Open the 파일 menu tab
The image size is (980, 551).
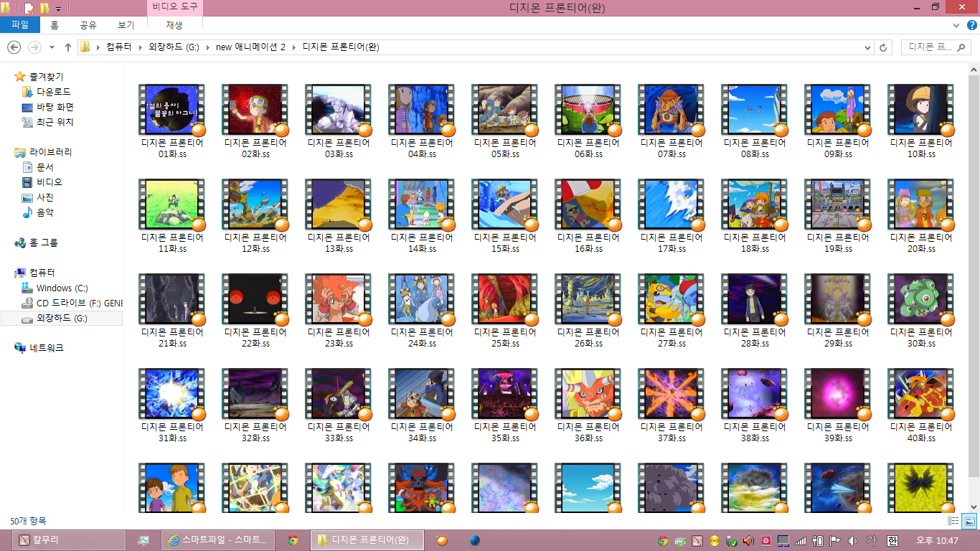19,24
